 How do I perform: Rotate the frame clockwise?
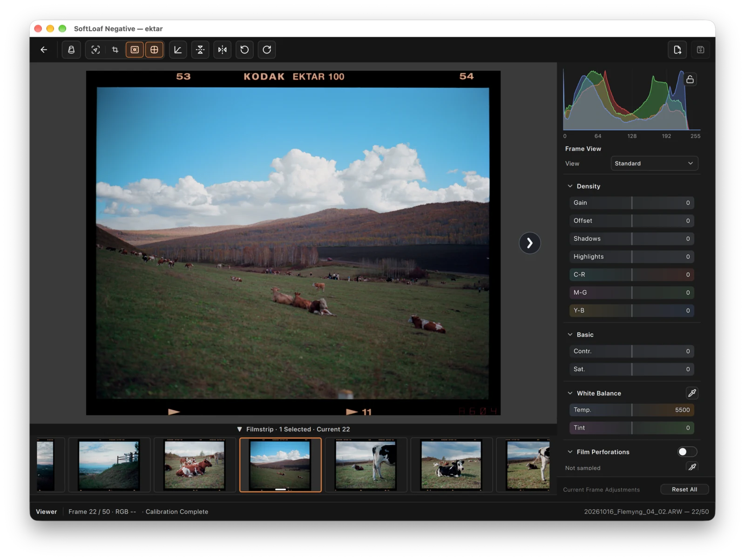coord(267,50)
